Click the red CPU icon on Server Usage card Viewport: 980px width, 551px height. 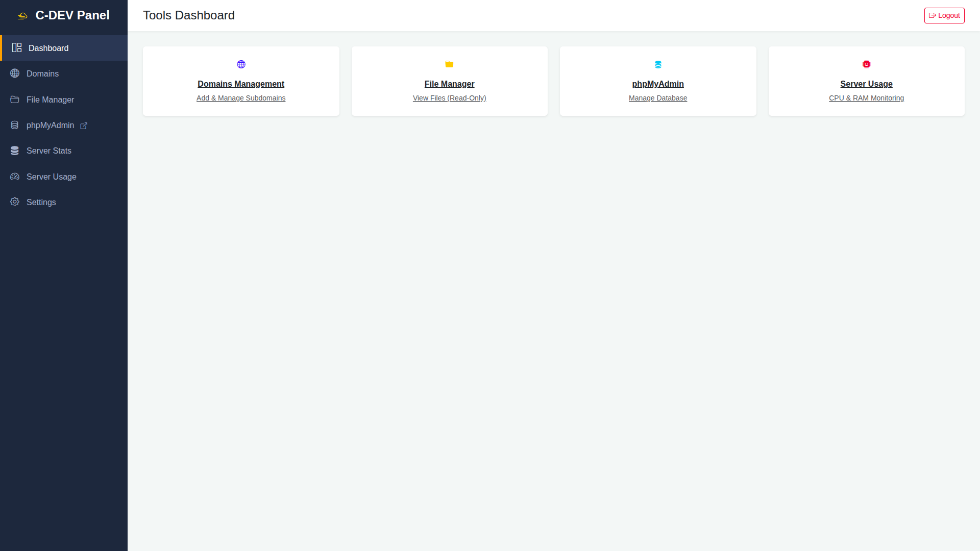866,64
